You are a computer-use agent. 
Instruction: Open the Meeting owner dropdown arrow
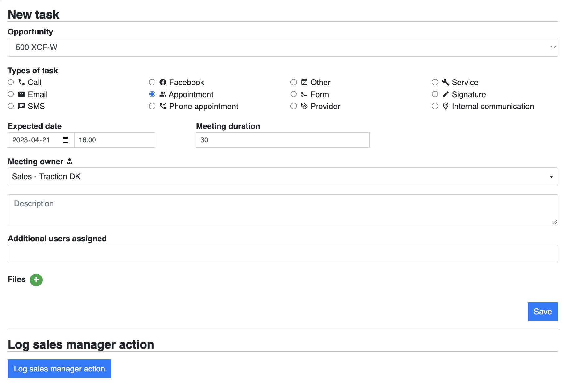pyautogui.click(x=551, y=177)
